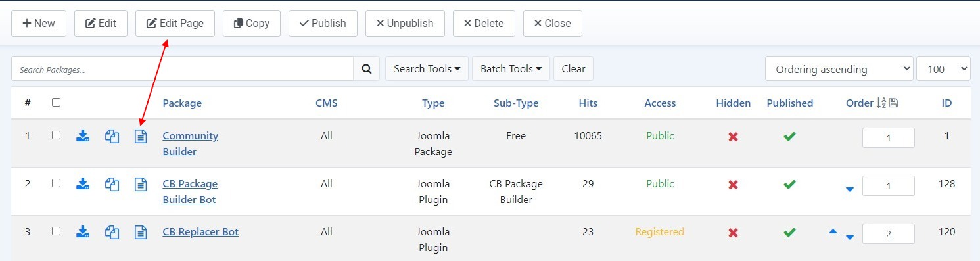
Task: Open page editor icon for CB Package Builder Bot
Action: click(141, 184)
